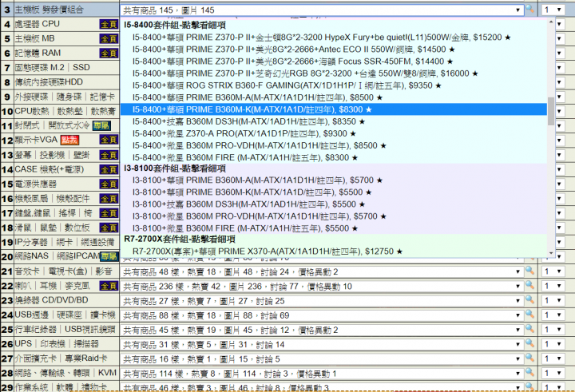Click the I5-8400套件組-點擊看細項 group header
This screenshot has width=575, height=392.
[175, 26]
